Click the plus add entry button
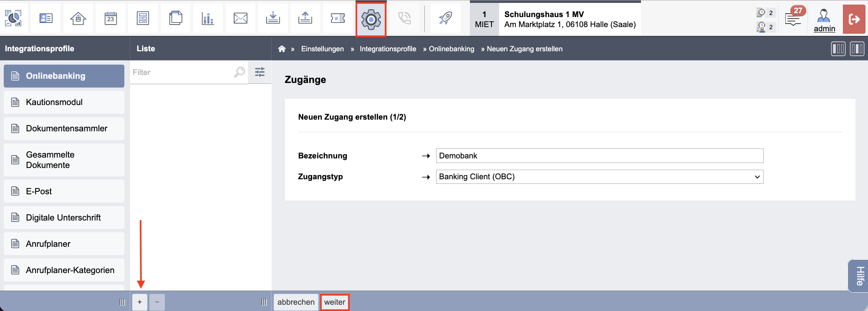 point(140,302)
